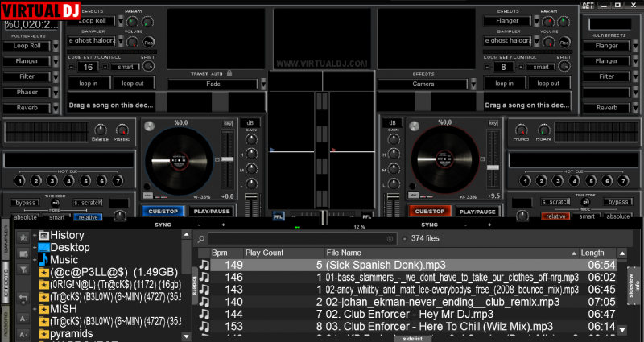
Task: Click the left deck PFL headphone button
Action: (x=279, y=216)
